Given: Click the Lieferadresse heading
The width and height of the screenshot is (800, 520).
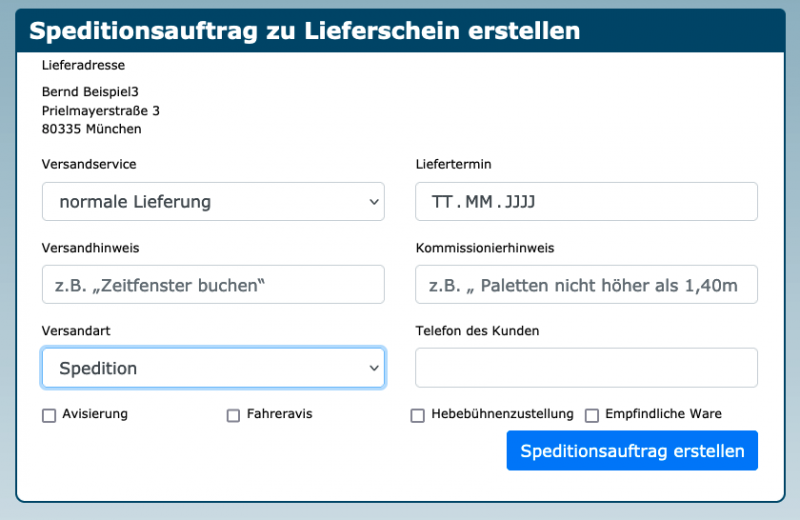Looking at the screenshot, I should pyautogui.click(x=83, y=64).
